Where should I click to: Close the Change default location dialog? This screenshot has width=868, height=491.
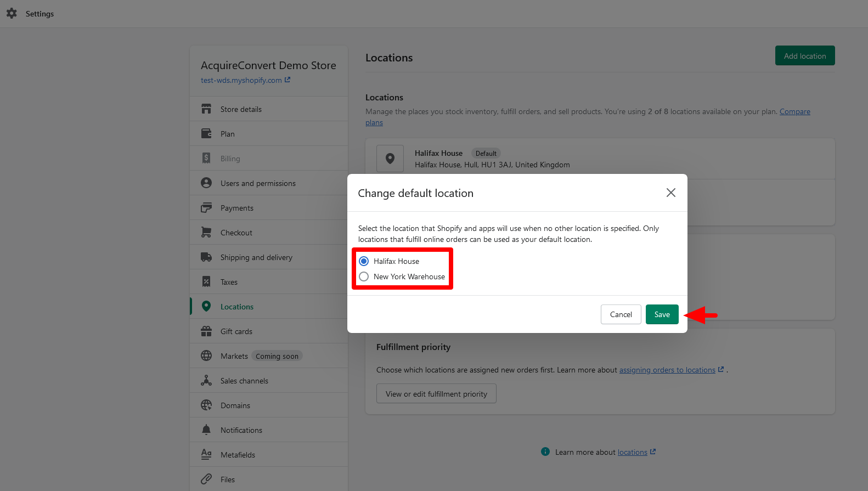[x=670, y=193]
